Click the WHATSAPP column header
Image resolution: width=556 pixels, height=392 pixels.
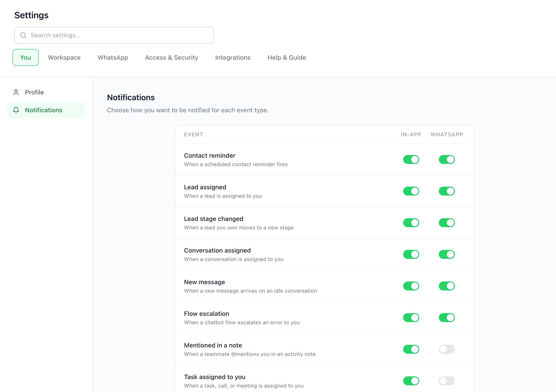[x=447, y=135]
